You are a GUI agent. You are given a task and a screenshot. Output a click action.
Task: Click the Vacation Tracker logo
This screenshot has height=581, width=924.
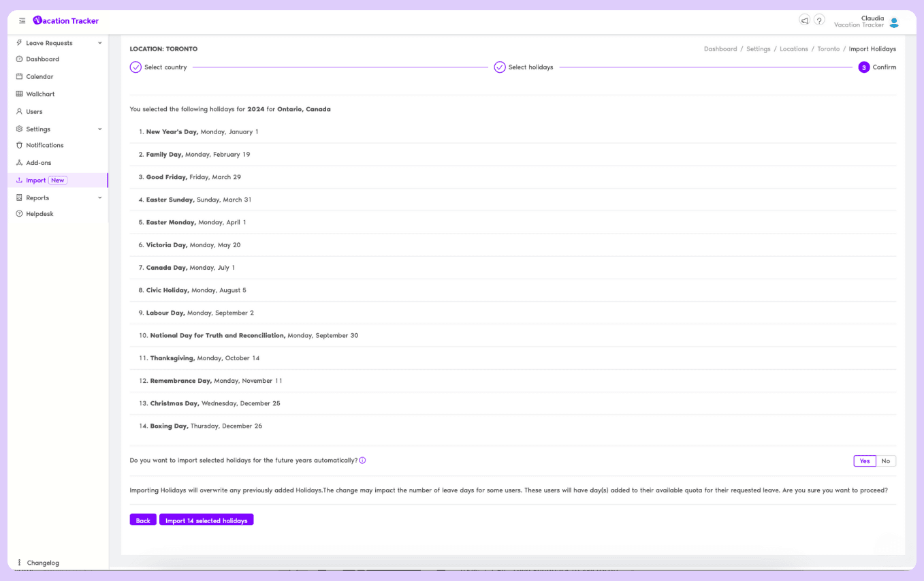(66, 21)
